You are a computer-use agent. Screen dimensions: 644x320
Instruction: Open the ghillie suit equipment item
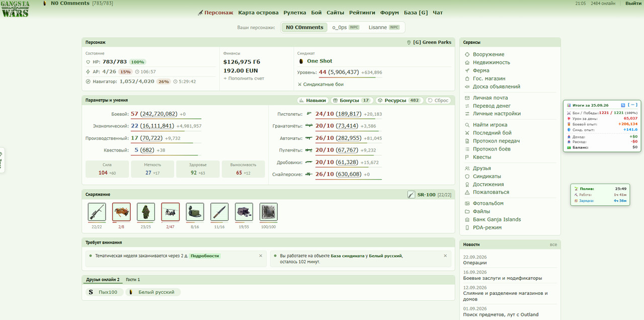[x=146, y=212]
